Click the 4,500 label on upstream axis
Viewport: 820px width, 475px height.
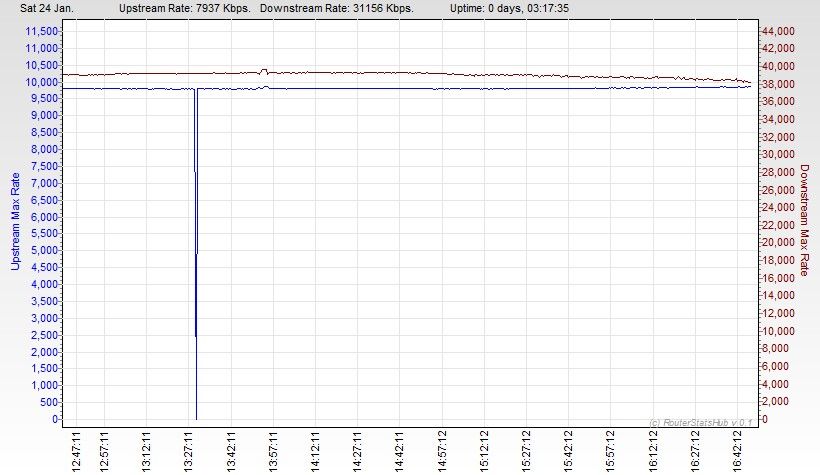(44, 267)
